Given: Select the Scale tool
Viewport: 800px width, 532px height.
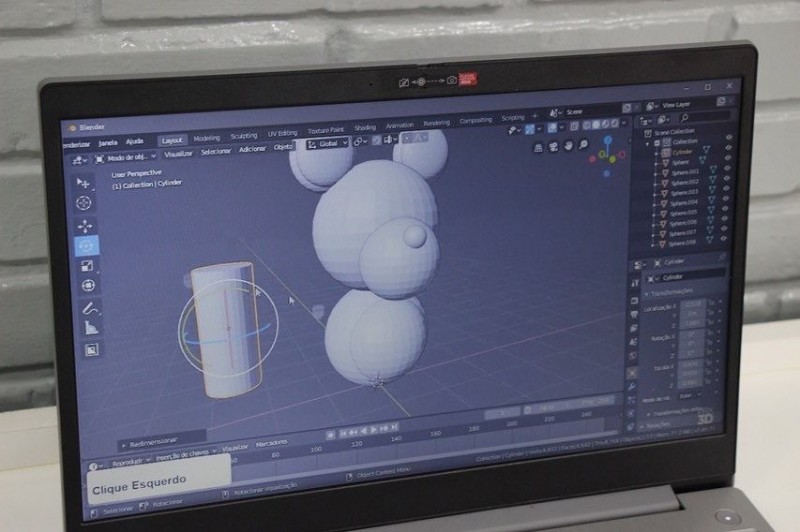Looking at the screenshot, I should pos(87,266).
